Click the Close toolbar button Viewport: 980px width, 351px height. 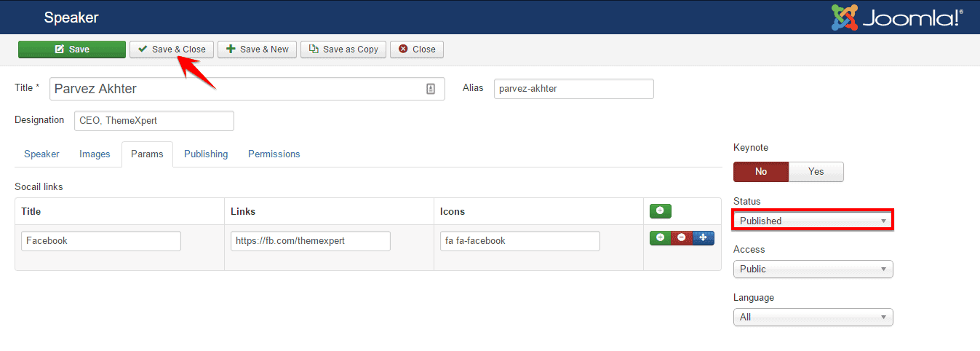pos(417,50)
